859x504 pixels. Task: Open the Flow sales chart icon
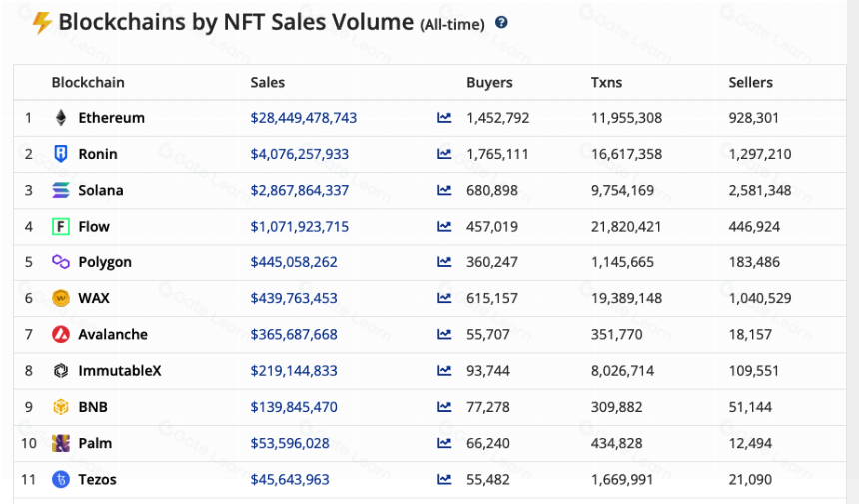(x=444, y=226)
